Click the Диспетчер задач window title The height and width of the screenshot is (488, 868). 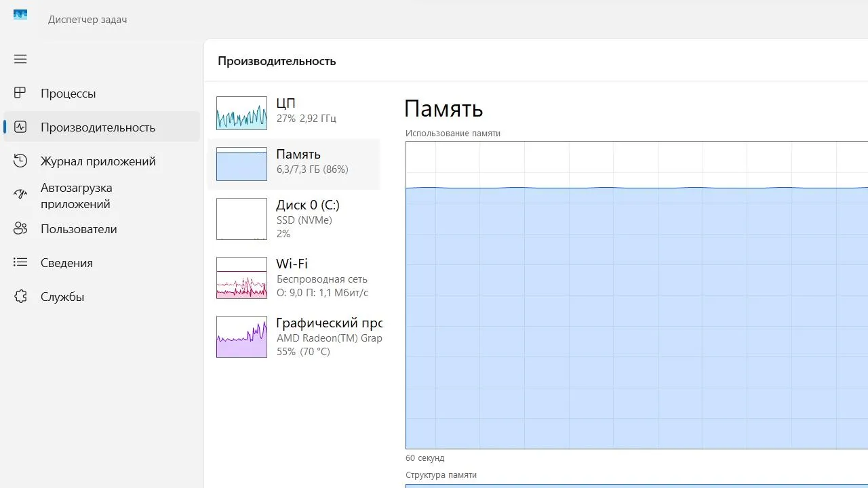click(x=87, y=20)
